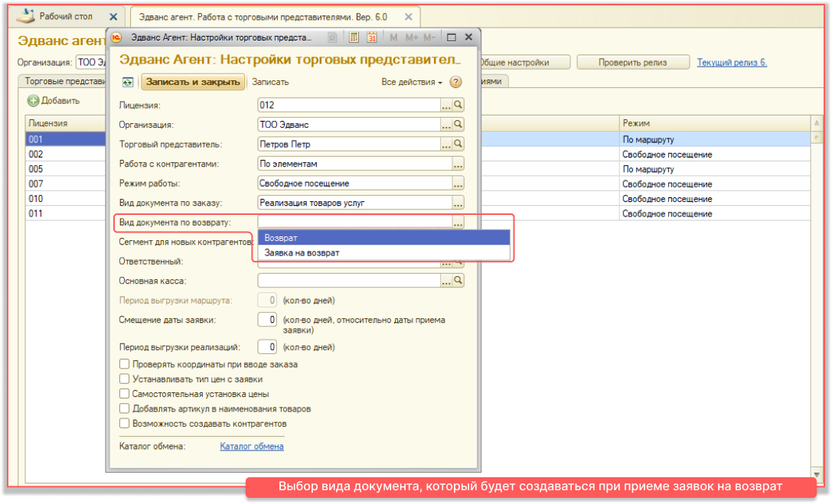Click the refresh icon left of Записать и закрыть
832x504 pixels.
click(127, 82)
